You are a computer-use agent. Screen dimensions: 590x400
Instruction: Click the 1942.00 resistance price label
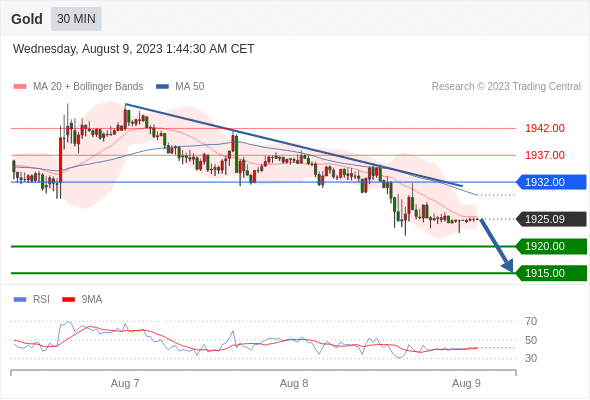545,128
